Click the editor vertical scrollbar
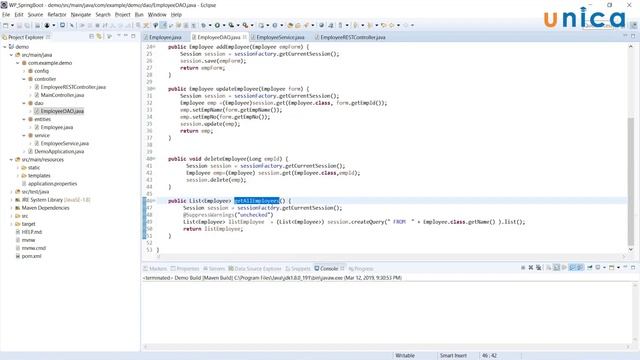Image resolution: width=640 pixels, height=360 pixels. click(631, 182)
